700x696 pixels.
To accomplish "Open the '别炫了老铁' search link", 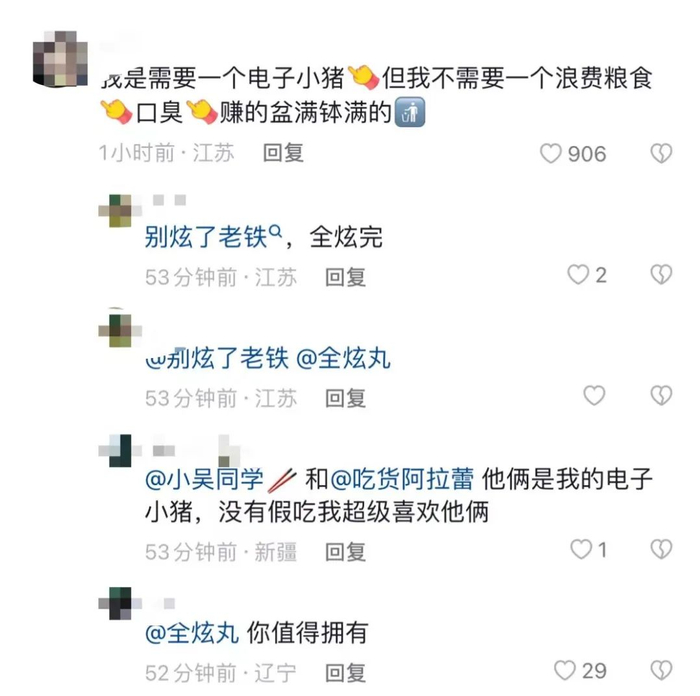I will pyautogui.click(x=210, y=239).
